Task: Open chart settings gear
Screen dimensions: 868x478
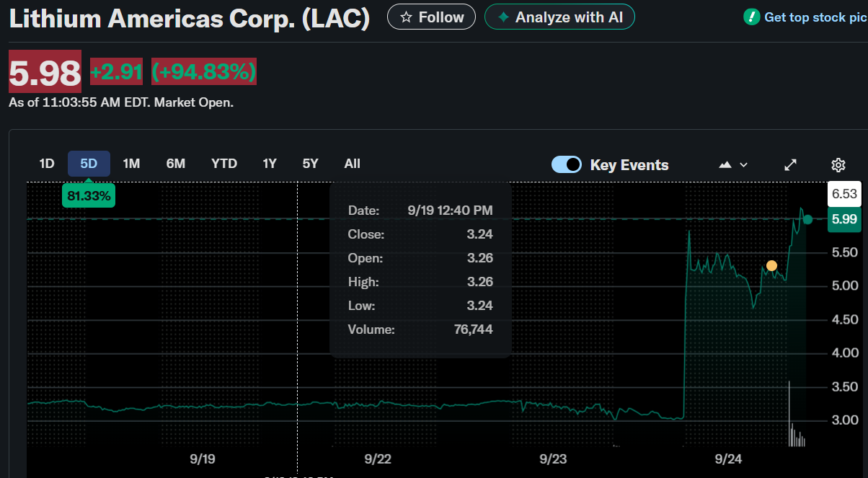Action: (x=838, y=165)
